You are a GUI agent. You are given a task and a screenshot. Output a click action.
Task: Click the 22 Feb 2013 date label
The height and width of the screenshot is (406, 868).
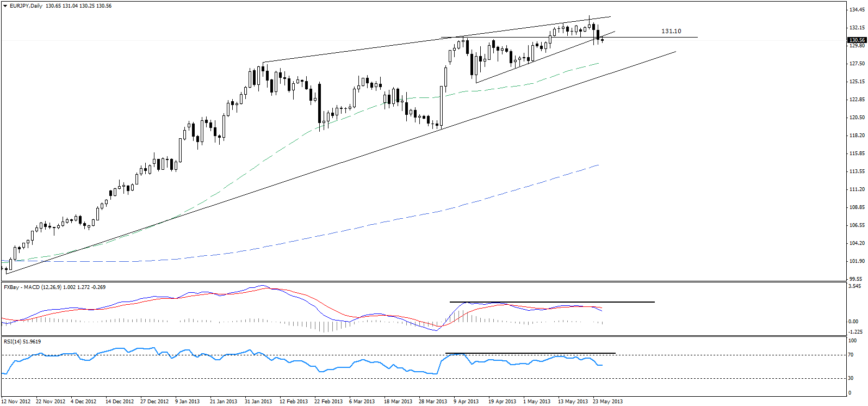(328, 402)
